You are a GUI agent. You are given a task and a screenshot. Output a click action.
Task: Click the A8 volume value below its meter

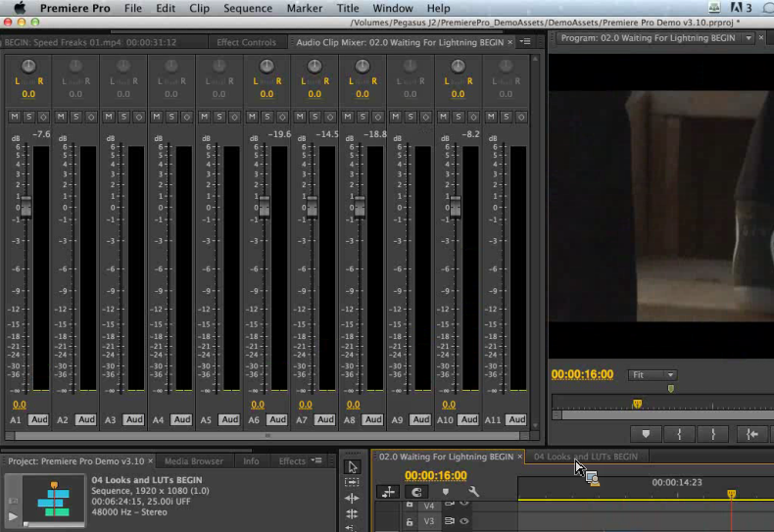pyautogui.click(x=353, y=405)
